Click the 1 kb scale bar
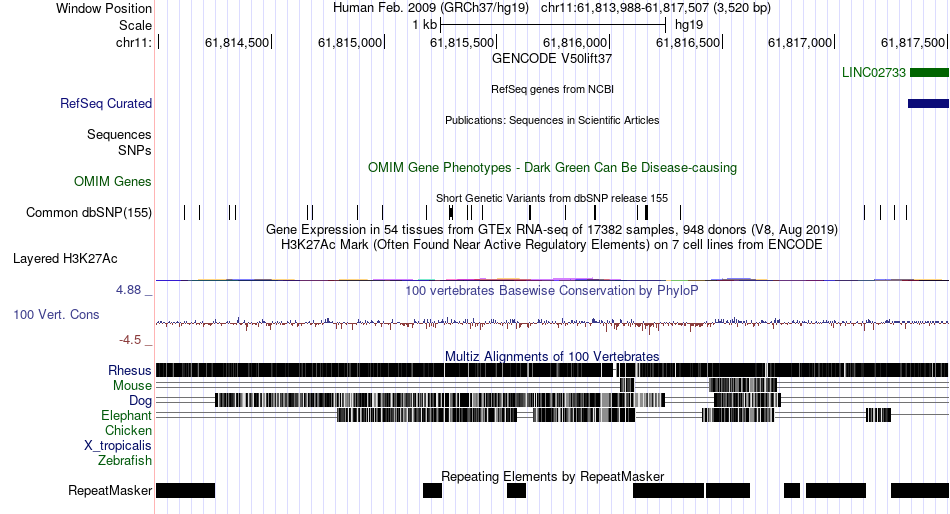This screenshot has height=514, width=950. pos(553,25)
